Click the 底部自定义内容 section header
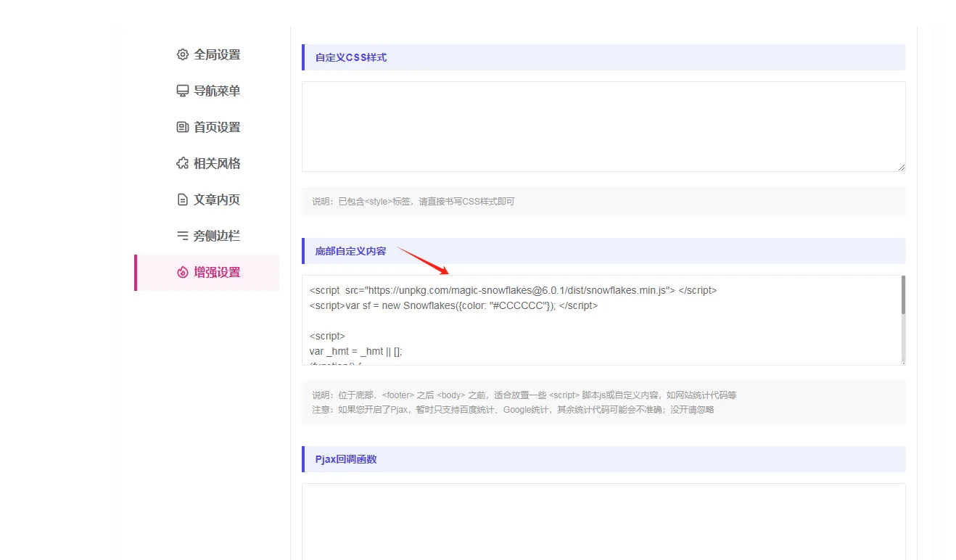 [351, 251]
